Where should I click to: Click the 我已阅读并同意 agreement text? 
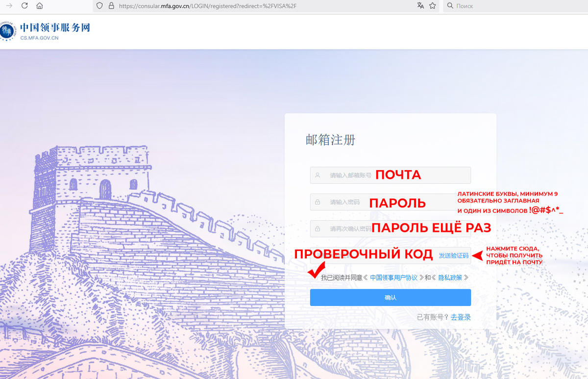pos(342,278)
